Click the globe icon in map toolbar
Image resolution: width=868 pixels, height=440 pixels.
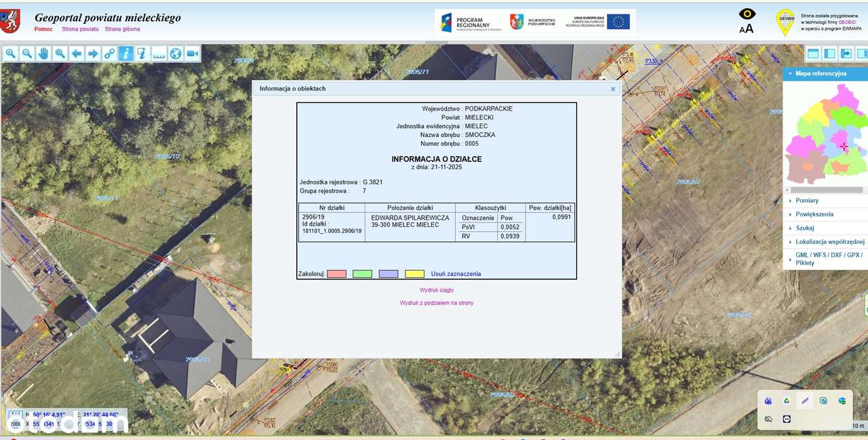click(x=176, y=54)
